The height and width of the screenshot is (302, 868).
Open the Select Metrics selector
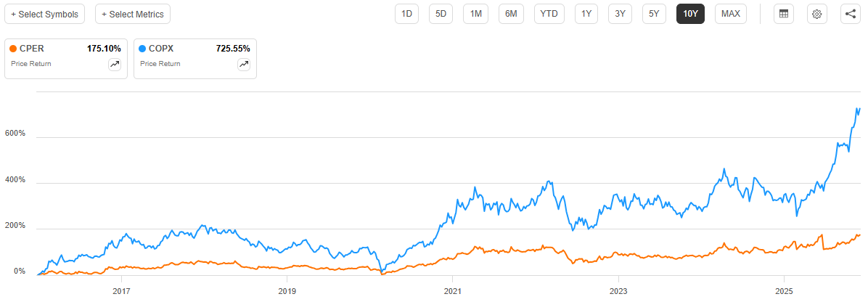(133, 14)
